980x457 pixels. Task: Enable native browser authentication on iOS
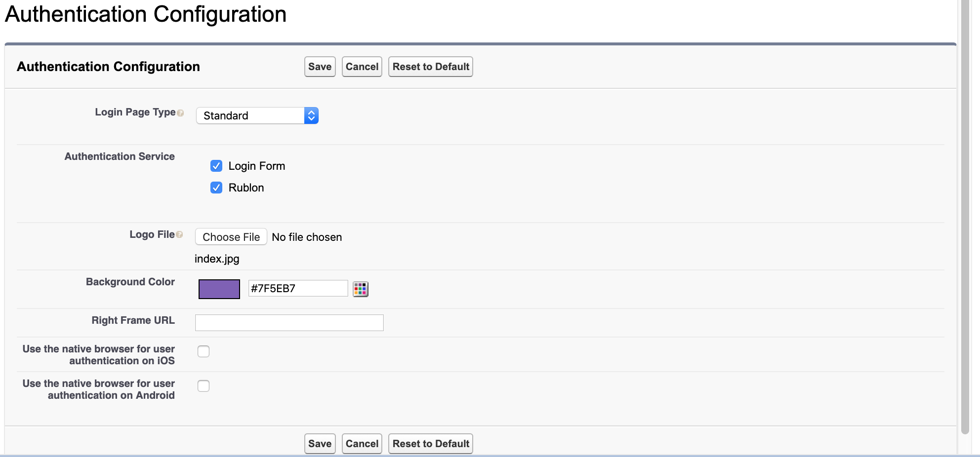[x=204, y=351]
